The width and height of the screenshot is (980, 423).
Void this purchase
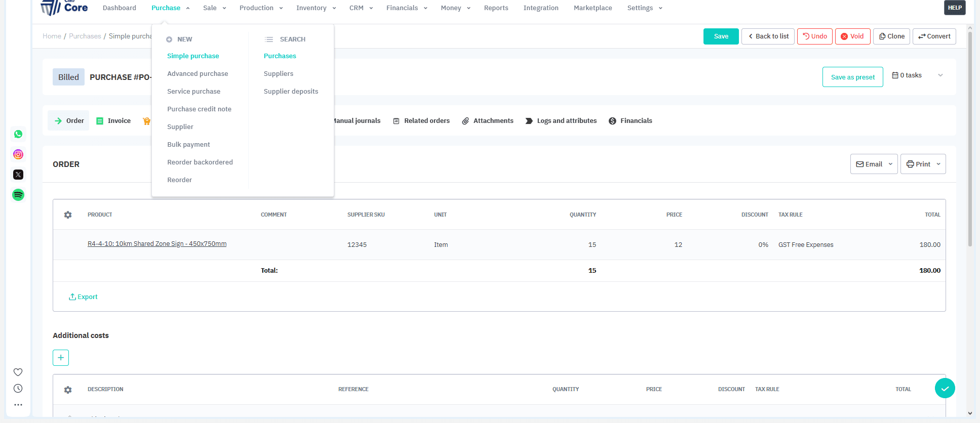pyautogui.click(x=853, y=36)
